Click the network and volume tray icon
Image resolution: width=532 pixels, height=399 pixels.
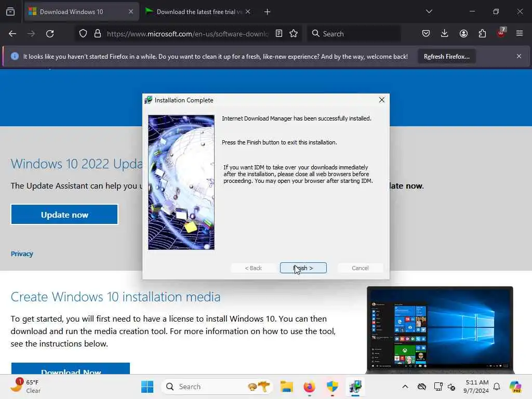pos(451,387)
